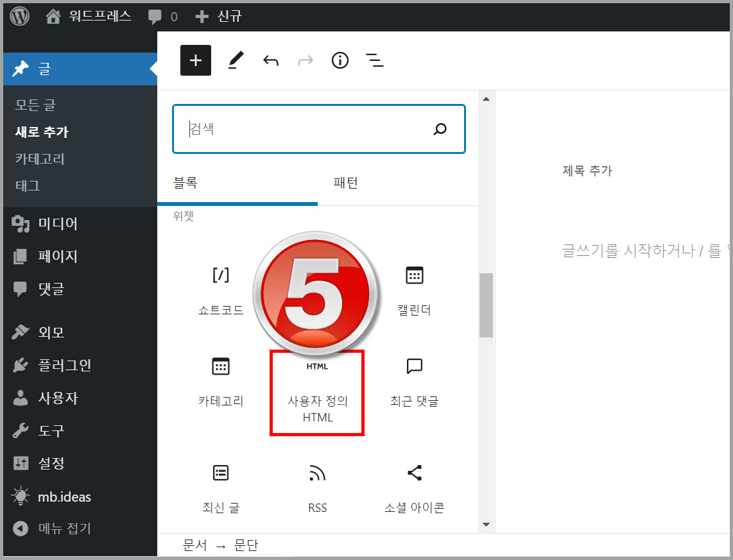The height and width of the screenshot is (560, 733).
Task: Open 새로 추가 submenu link
Action: coord(42,132)
